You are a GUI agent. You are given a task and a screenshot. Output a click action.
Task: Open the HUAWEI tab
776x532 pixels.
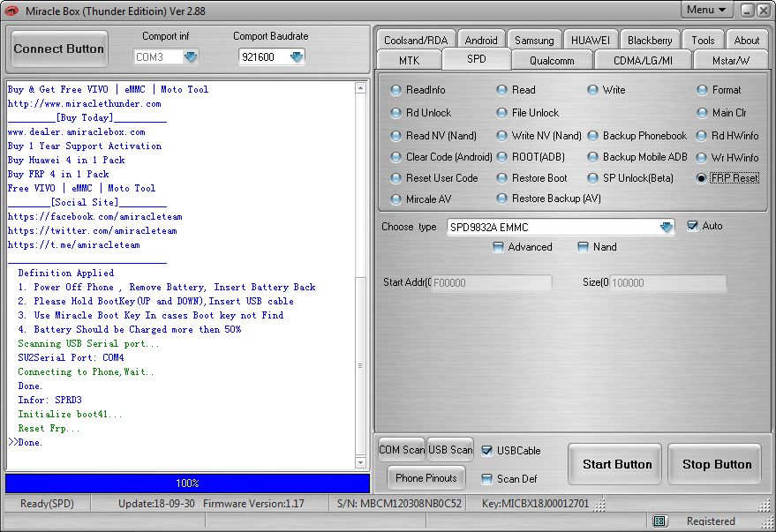click(x=591, y=40)
